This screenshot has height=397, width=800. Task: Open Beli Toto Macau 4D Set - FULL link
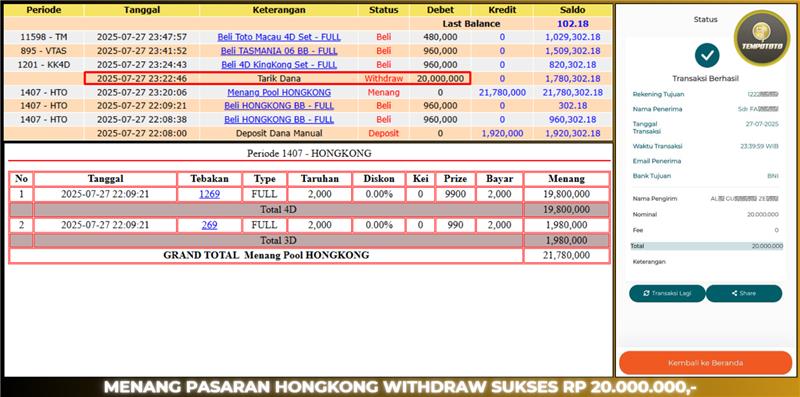tap(279, 37)
